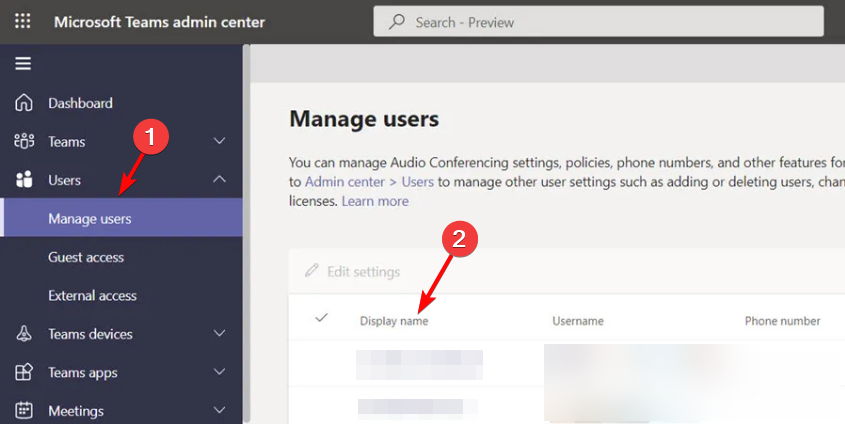Select Manage users in the sidebar
Image resolution: width=845 pixels, height=424 pixels.
(x=121, y=218)
